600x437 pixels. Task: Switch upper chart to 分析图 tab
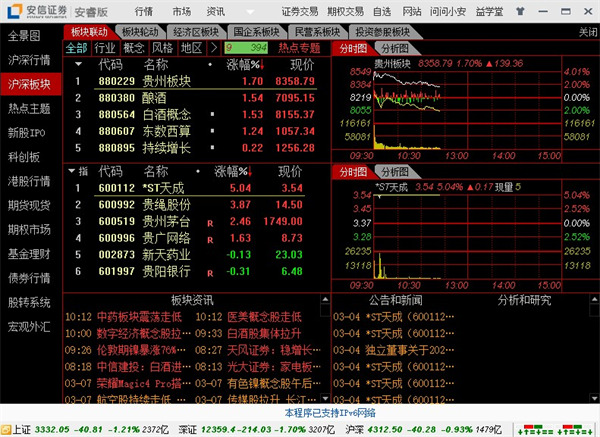tap(395, 49)
